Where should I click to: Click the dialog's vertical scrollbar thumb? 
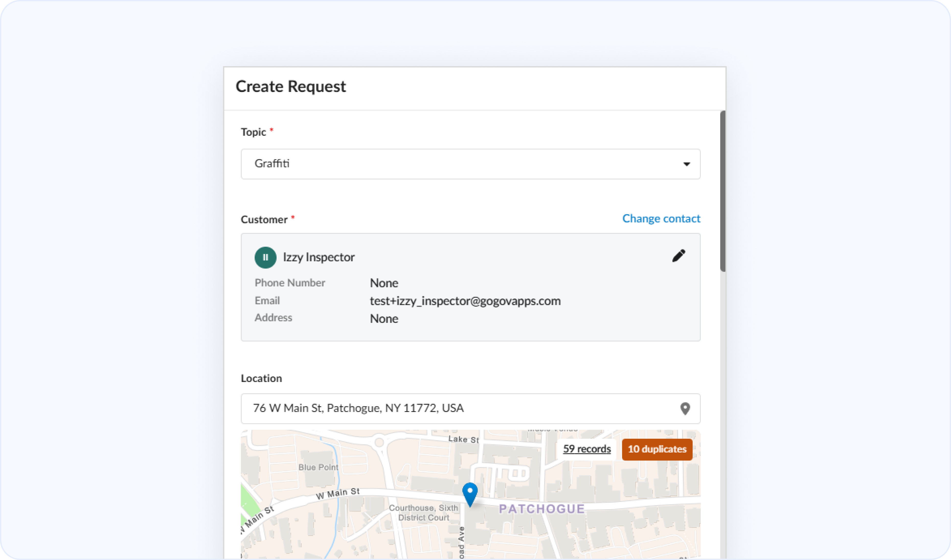(722, 191)
